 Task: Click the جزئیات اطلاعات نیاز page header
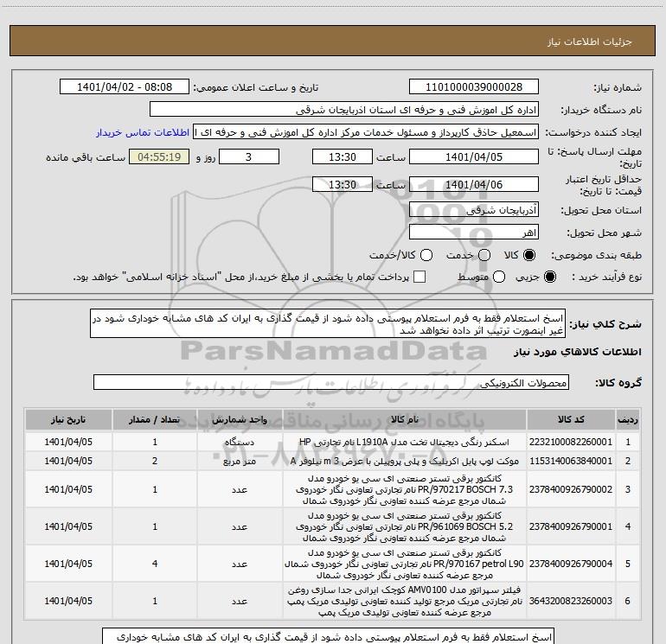[x=590, y=41]
